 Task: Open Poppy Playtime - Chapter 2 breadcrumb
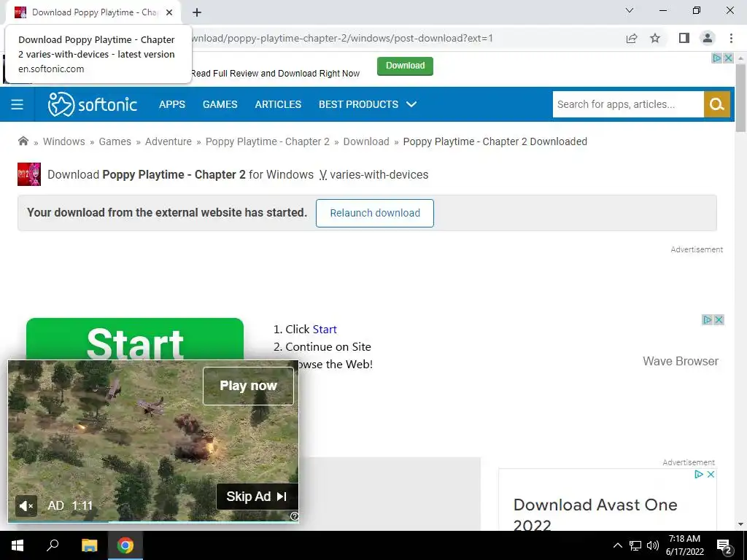tap(267, 141)
